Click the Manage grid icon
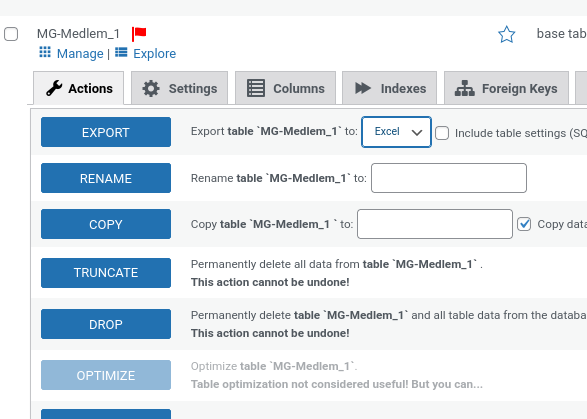Viewport: 587px width, 419px height. pos(45,52)
